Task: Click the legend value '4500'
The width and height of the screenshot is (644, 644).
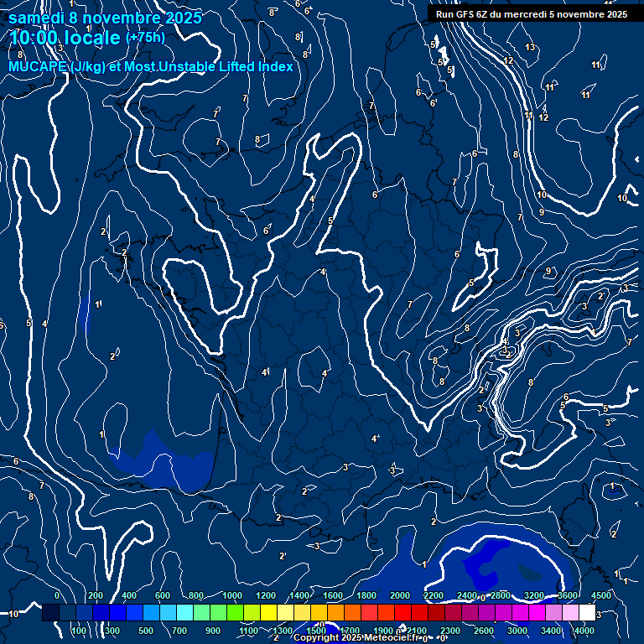Action: point(601,595)
